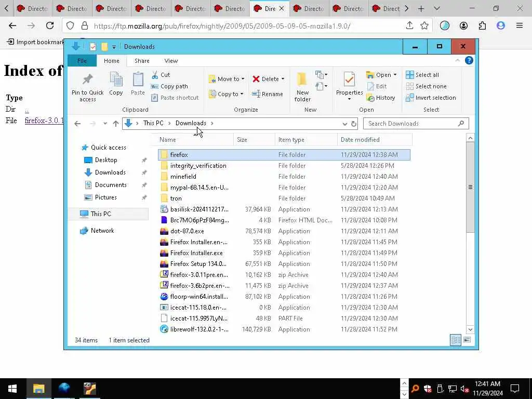Screen dimensions: 532x399
Task: Close the active Firefox tab
Action: tap(281, 8)
